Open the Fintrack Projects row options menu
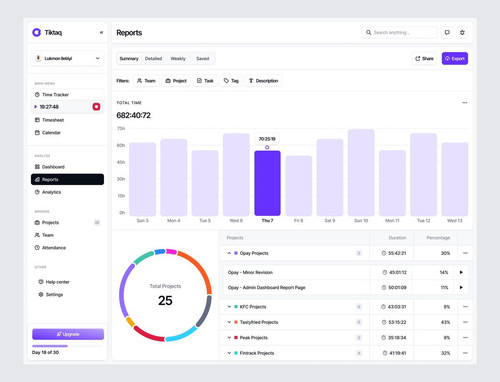This screenshot has width=500, height=382. tap(465, 353)
